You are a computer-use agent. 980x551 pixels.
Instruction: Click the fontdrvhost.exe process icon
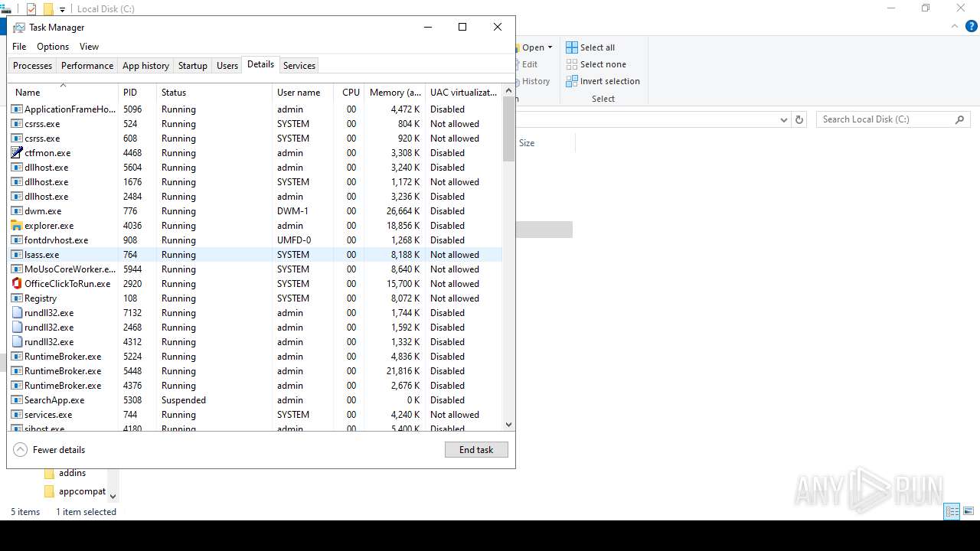pyautogui.click(x=17, y=240)
